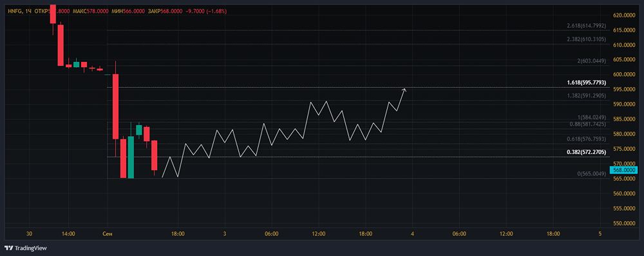Click 550.0000 on the price axis
The width and height of the screenshot is (644, 256).
[624, 224]
